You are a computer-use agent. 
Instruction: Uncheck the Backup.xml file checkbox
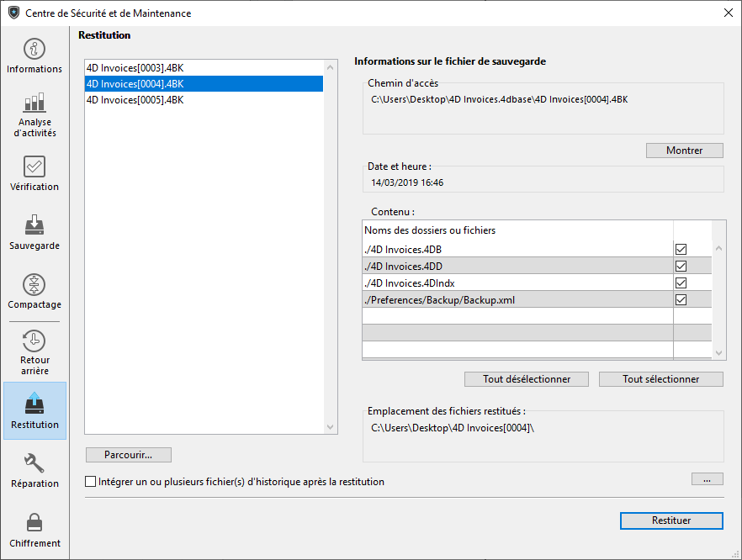tap(681, 300)
